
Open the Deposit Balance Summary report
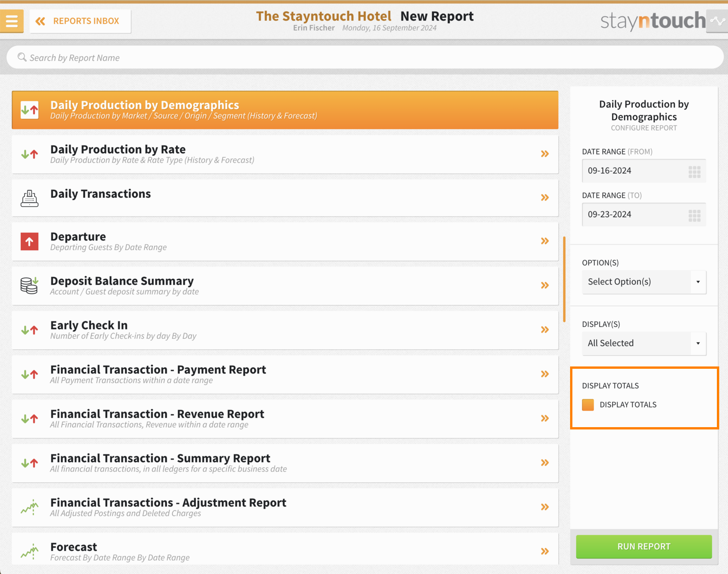tap(285, 285)
